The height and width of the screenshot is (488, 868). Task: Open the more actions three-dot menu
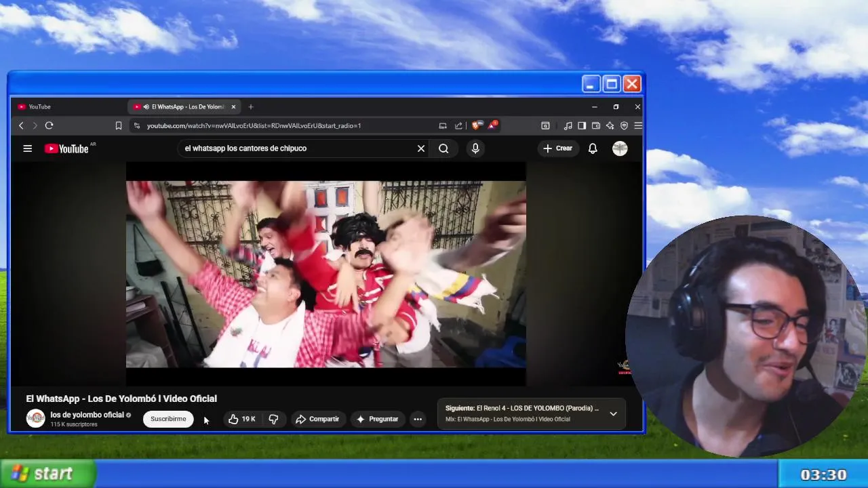tap(418, 419)
